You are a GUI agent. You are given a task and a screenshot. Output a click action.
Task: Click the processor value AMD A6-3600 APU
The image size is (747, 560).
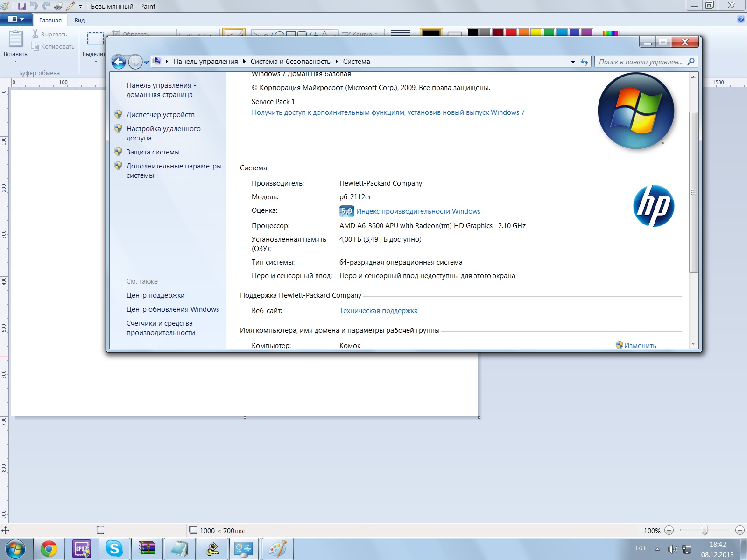432,226
